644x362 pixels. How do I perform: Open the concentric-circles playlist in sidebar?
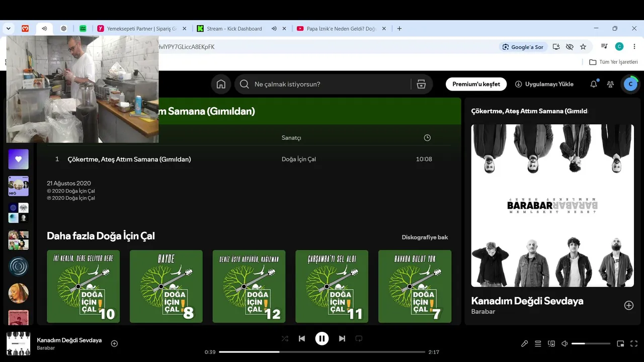[x=19, y=266]
